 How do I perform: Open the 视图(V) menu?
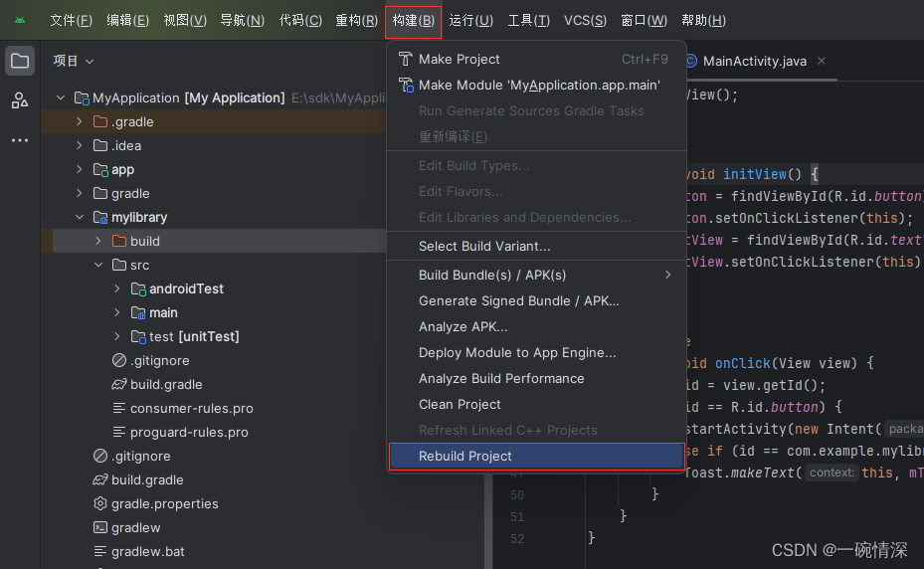coord(185,21)
